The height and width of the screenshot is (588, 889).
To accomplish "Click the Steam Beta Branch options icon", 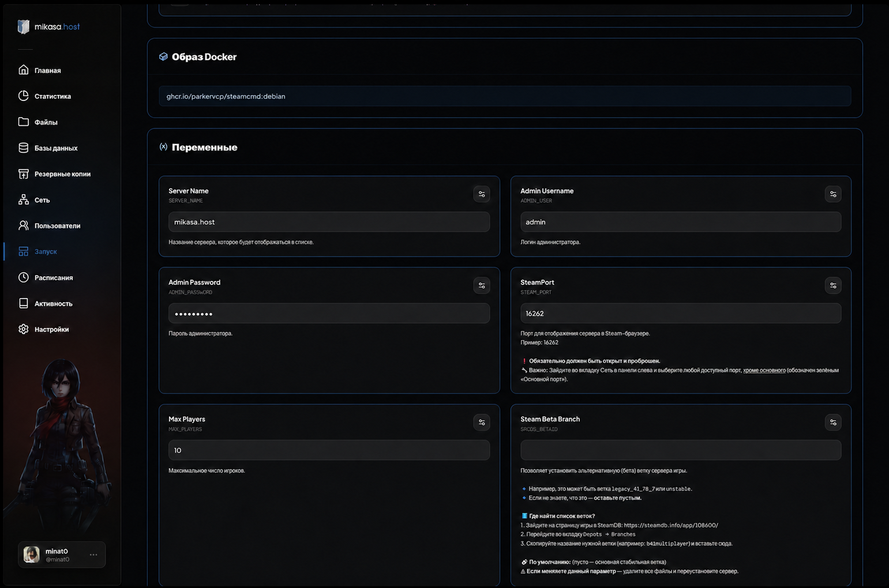I will tap(833, 423).
